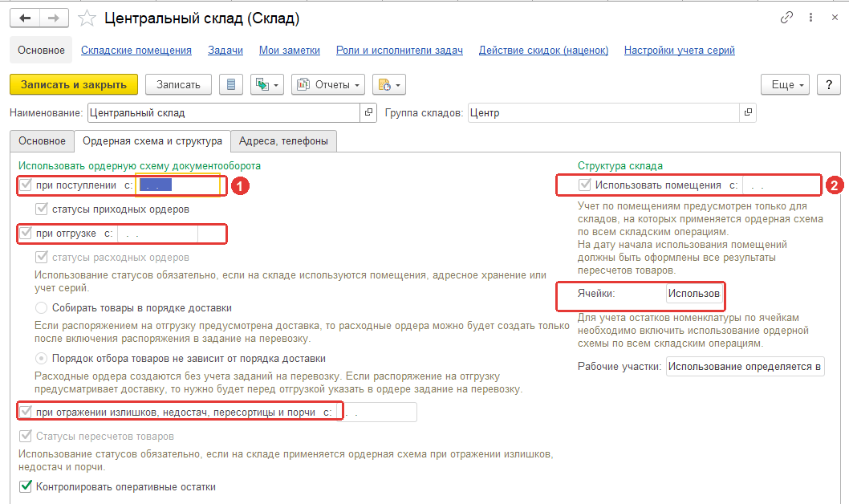Switch to Адреса, телефоны tab
Image resolution: width=849 pixels, height=504 pixels.
[283, 140]
